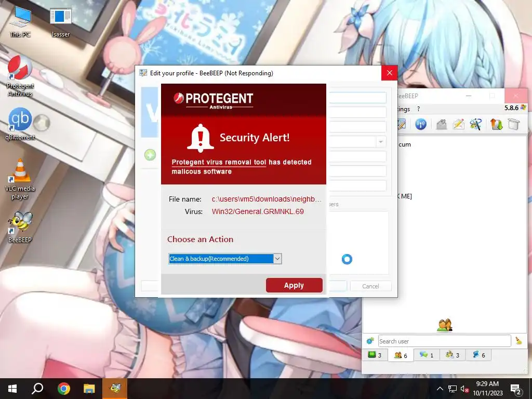Click the Protegent virus removal tool link
Viewport: 532px width, 399px height.
click(219, 162)
